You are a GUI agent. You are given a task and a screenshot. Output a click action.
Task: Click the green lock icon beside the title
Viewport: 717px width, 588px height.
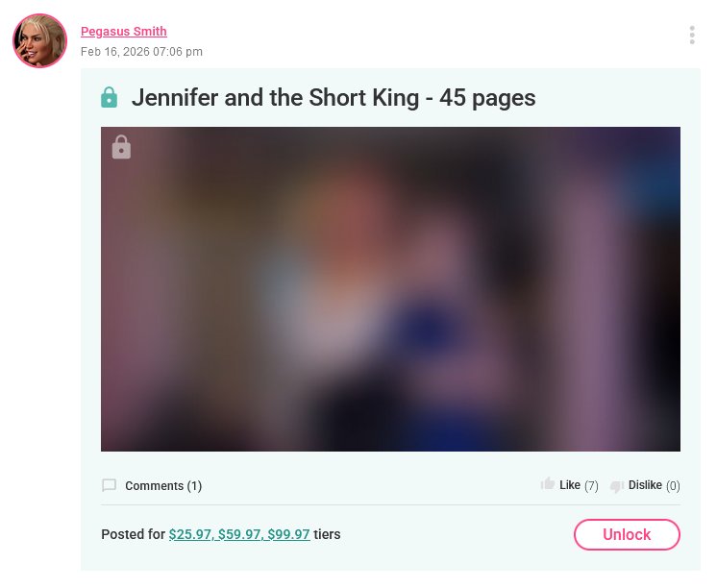[110, 98]
